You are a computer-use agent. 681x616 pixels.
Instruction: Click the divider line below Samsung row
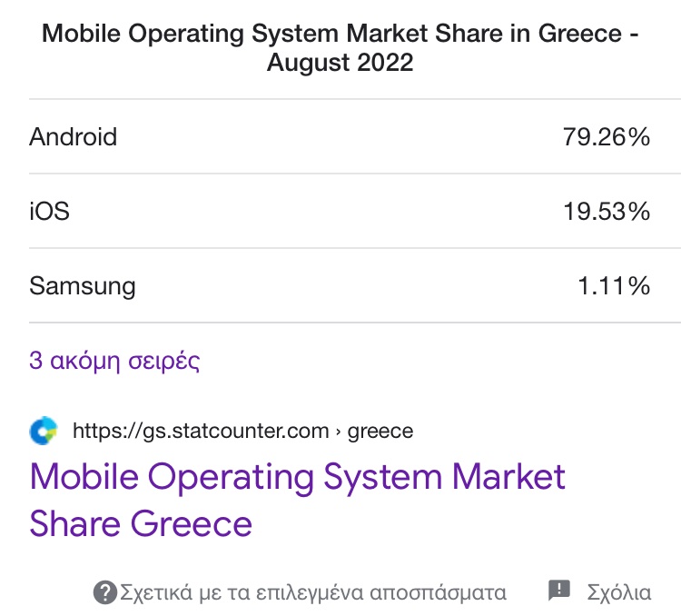coord(355,323)
